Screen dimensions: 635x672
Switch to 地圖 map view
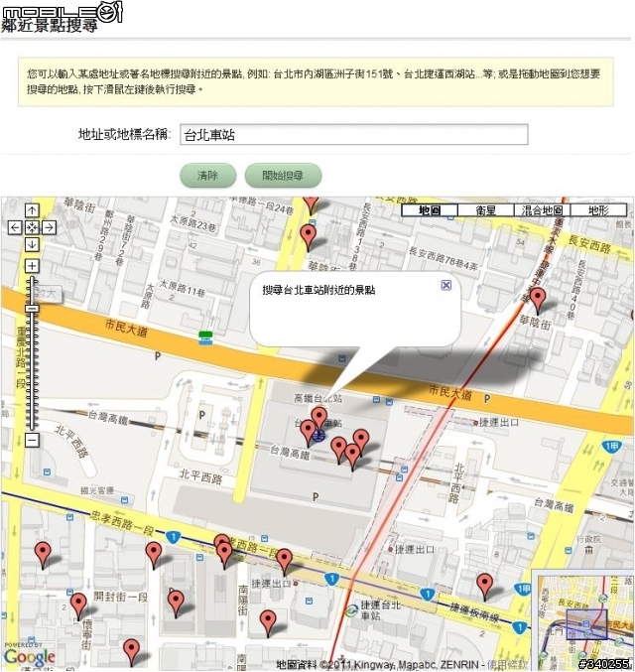(x=430, y=210)
